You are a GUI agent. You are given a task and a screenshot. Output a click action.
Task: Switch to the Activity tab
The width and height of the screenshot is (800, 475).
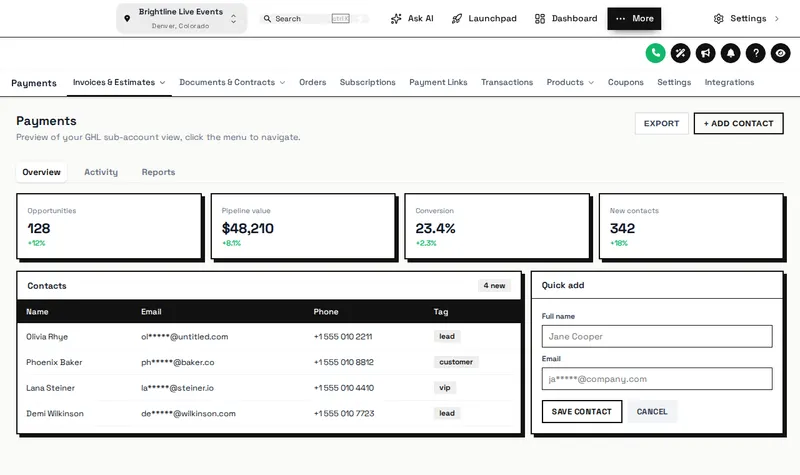(x=101, y=172)
